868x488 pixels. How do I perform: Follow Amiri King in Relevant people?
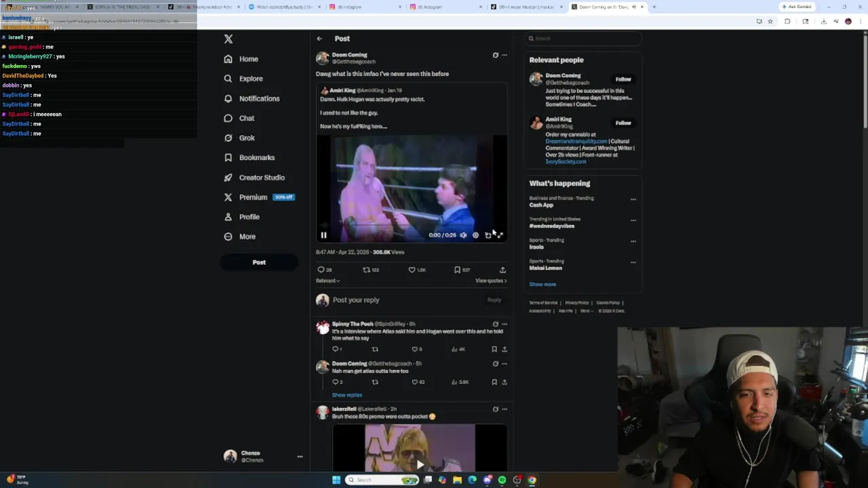point(623,123)
